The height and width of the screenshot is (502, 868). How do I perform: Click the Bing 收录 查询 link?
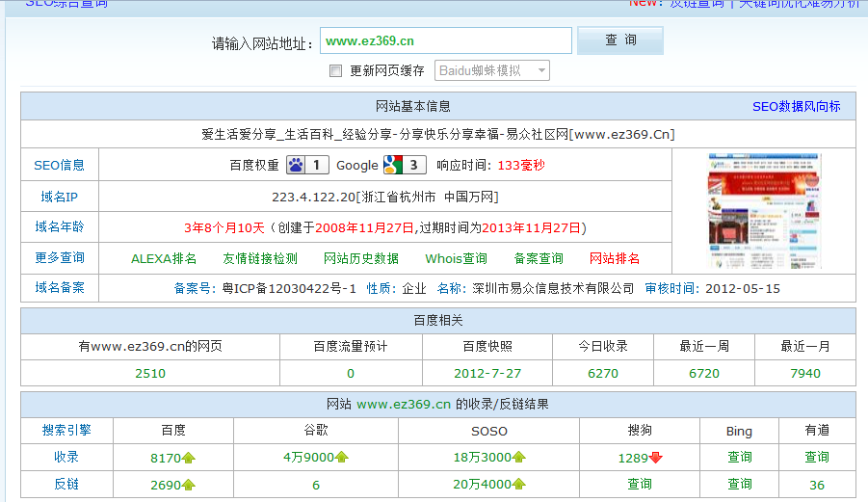739,457
